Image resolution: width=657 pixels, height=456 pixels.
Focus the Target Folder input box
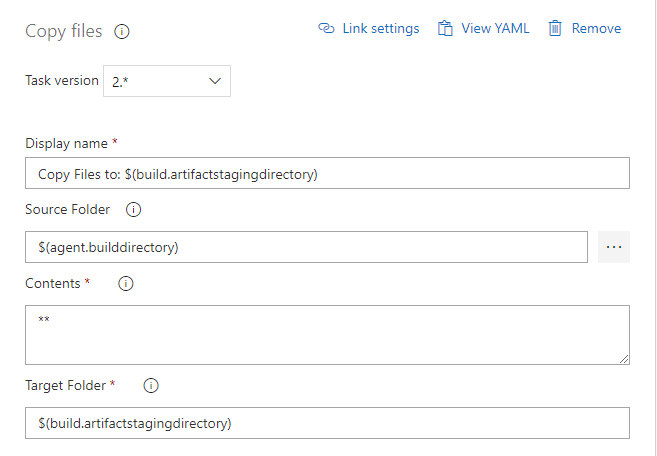point(327,423)
